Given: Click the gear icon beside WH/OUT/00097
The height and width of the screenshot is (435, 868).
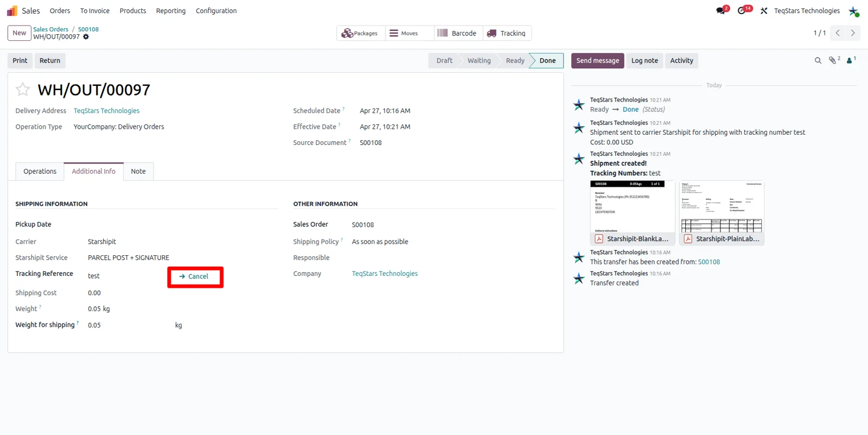Looking at the screenshot, I should pos(86,37).
